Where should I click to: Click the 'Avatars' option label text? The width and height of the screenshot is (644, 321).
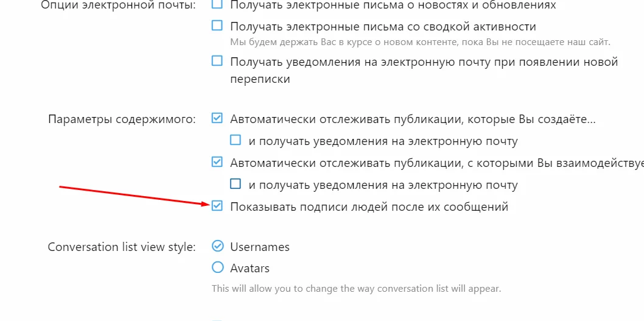pos(250,268)
